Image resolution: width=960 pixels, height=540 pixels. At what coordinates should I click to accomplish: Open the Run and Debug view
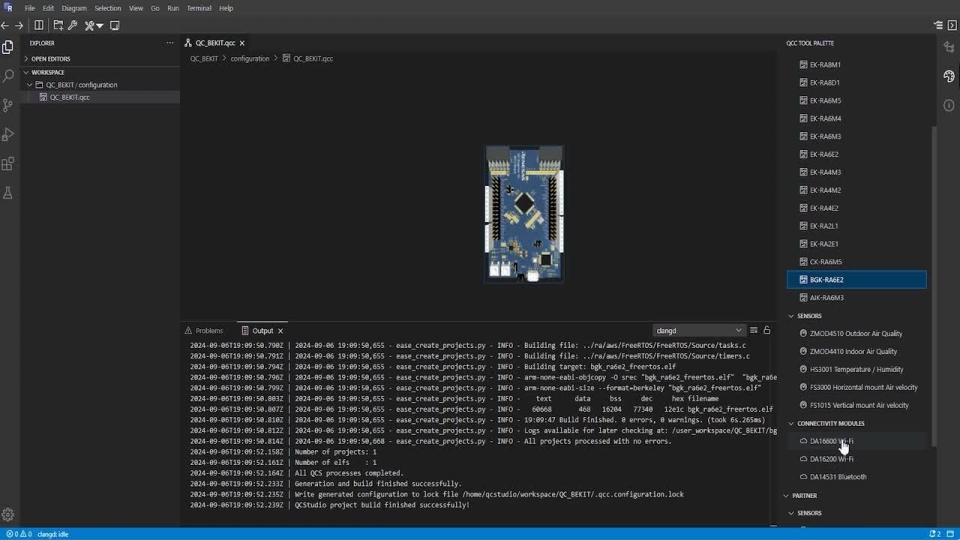pyautogui.click(x=8, y=134)
